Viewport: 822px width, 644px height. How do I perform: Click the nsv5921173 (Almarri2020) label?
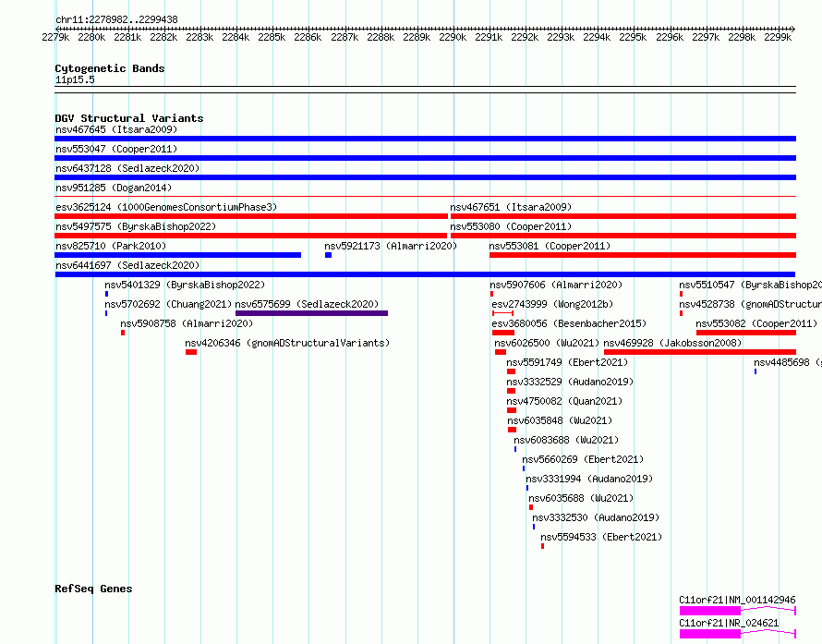tap(391, 246)
